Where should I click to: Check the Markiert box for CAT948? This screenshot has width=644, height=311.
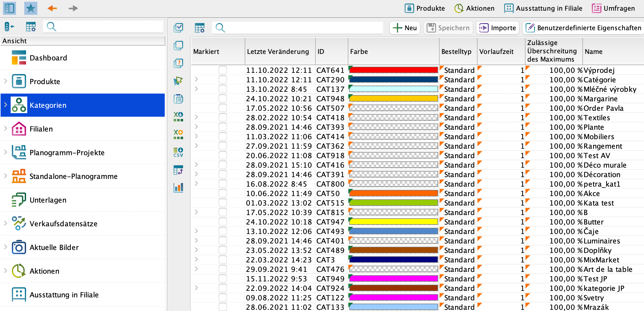[223, 98]
